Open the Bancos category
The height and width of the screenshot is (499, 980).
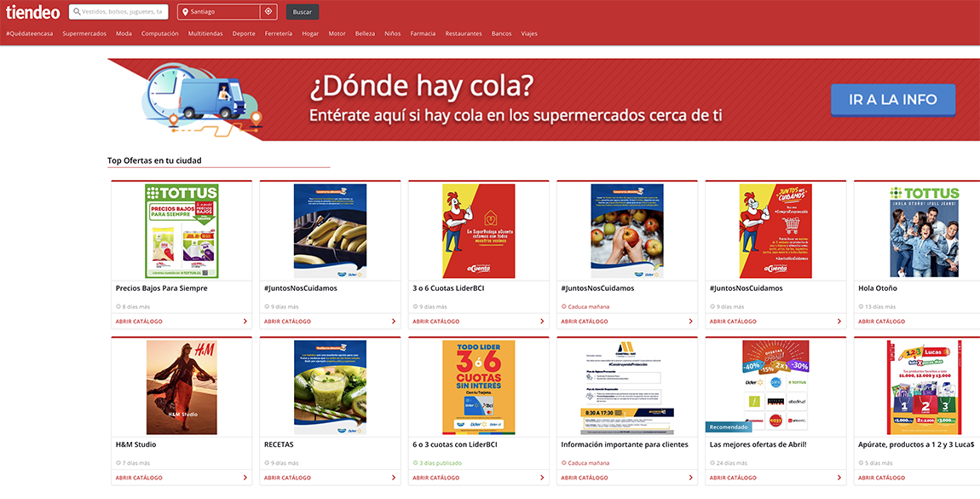coord(501,34)
